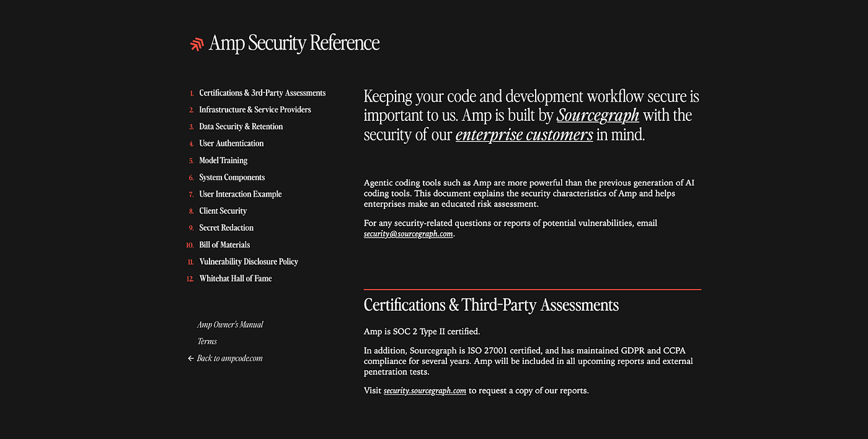Click Back to ampcode.com link
Screen dimensions: 868x439
pos(225,358)
